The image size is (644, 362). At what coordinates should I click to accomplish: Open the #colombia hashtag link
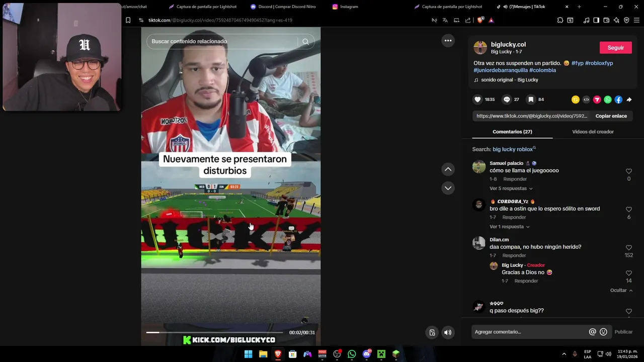coord(542,70)
